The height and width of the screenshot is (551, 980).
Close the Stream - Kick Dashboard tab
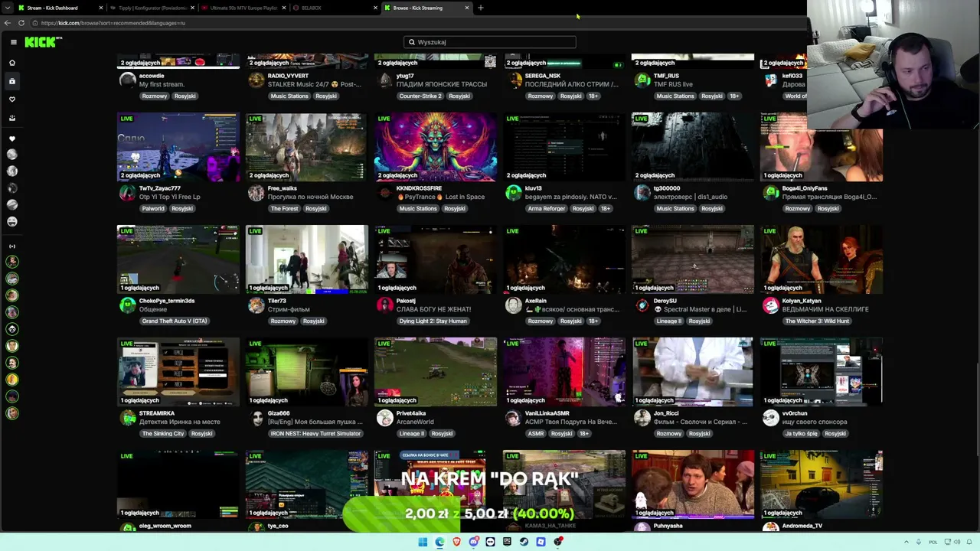coord(101,8)
